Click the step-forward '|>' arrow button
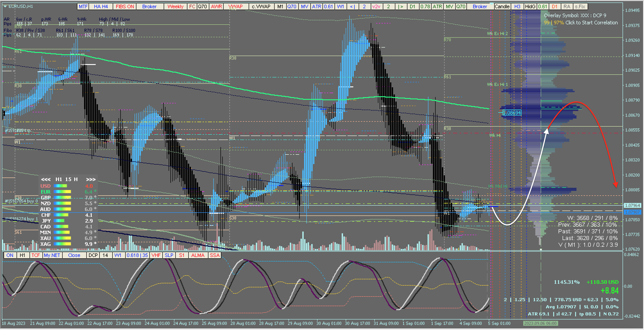The height and width of the screenshot is (330, 644). (x=401, y=6)
